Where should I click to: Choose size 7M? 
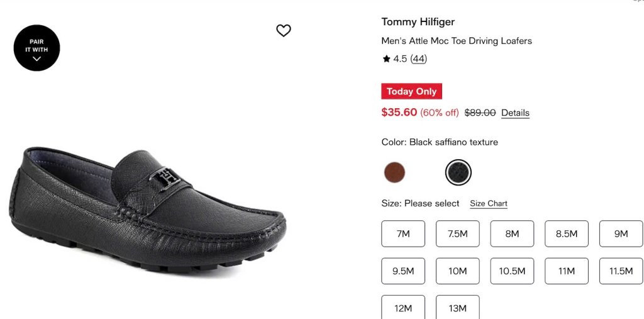pyautogui.click(x=403, y=233)
